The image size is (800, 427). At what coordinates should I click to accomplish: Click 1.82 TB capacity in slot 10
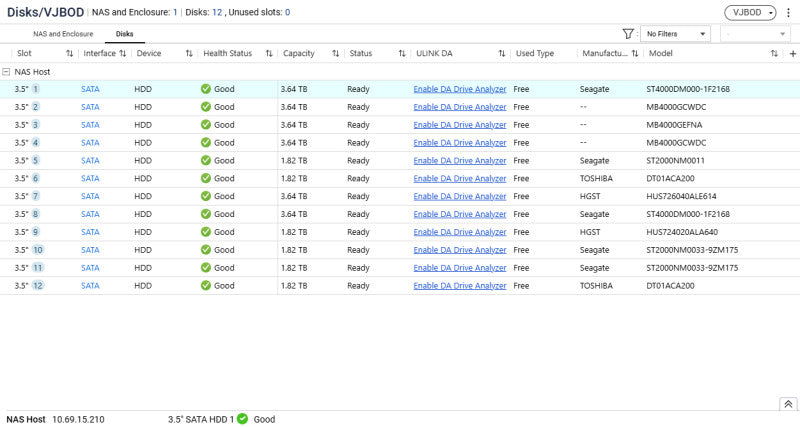point(294,250)
